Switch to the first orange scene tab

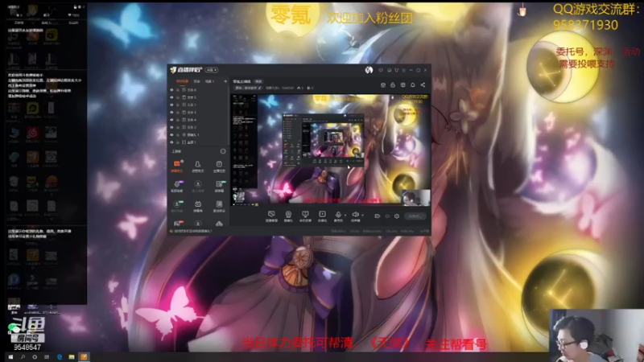coord(182,81)
